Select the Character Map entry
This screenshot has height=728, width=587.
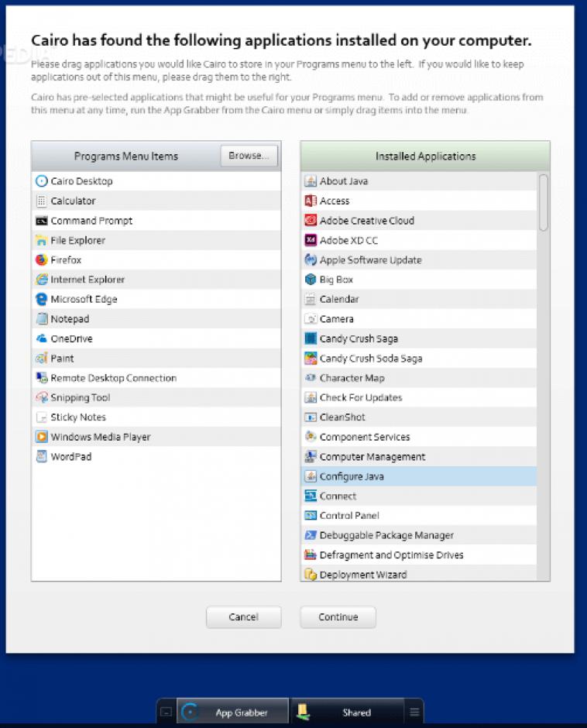coord(418,378)
